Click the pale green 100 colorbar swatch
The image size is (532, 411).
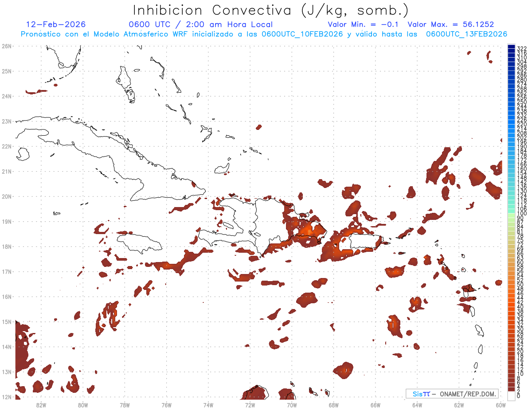(511, 215)
